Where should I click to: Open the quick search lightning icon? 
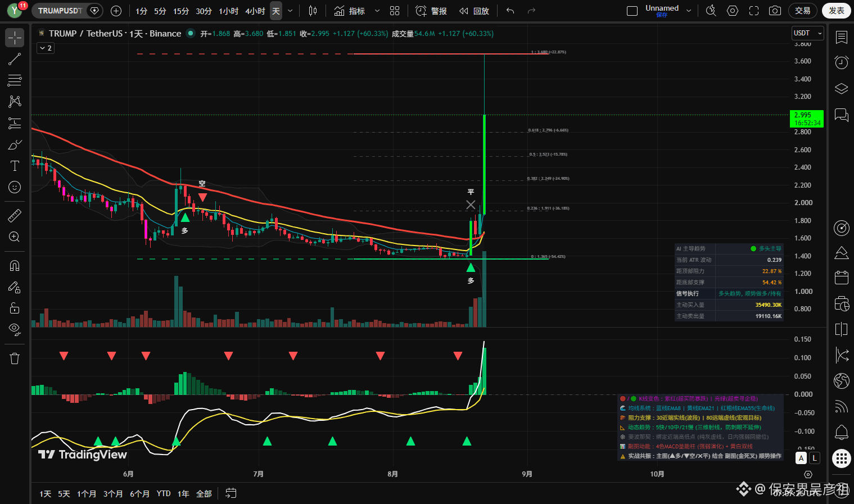711,11
